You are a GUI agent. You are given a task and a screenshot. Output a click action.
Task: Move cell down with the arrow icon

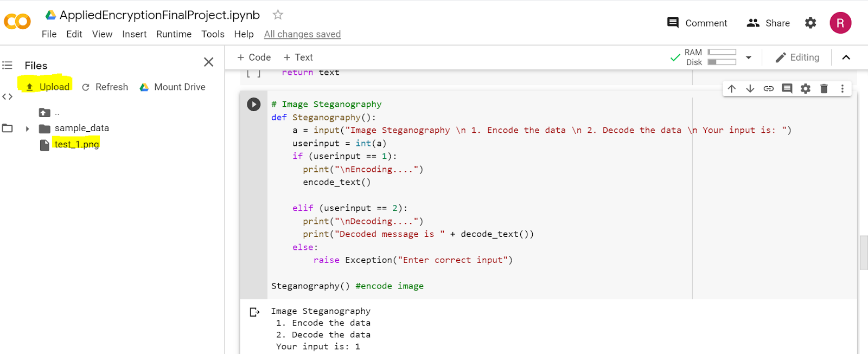(x=750, y=88)
